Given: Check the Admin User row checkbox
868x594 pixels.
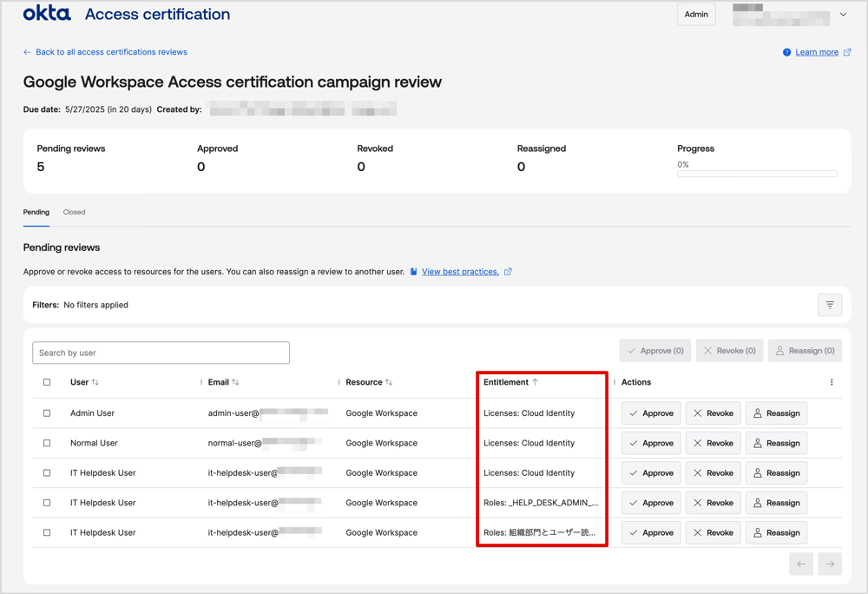Looking at the screenshot, I should (47, 413).
